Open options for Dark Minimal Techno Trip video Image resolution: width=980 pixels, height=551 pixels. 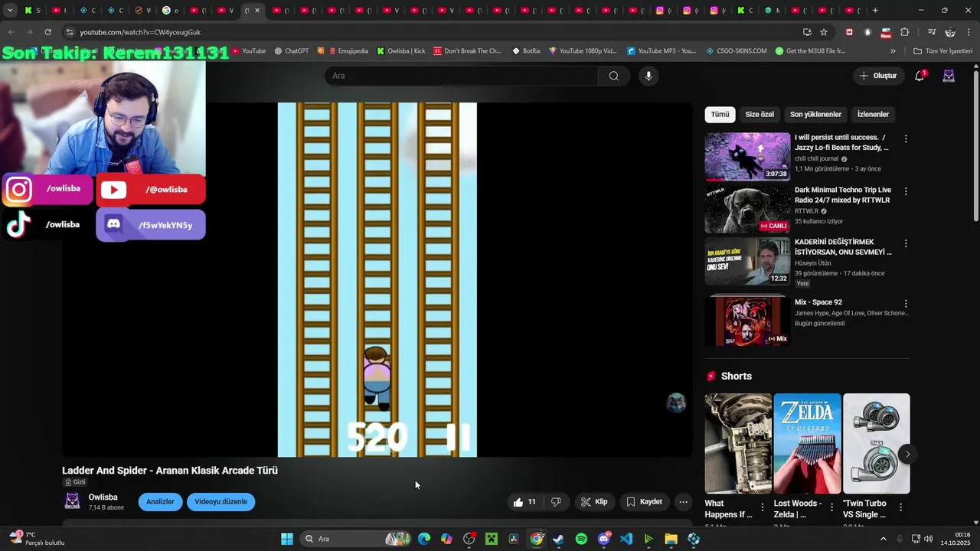click(906, 191)
